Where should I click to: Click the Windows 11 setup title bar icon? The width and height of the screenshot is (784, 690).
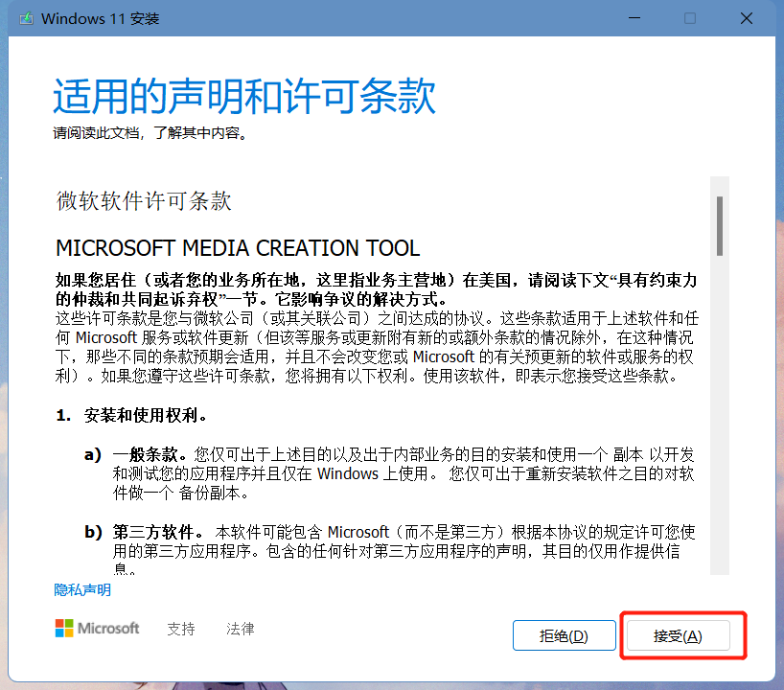click(x=26, y=18)
